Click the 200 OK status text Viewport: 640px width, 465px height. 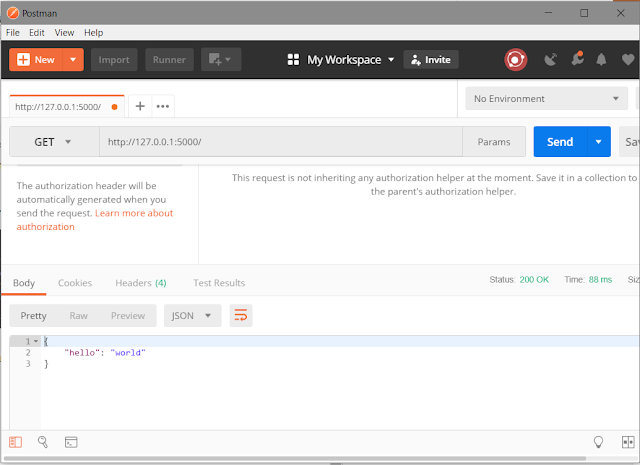click(534, 279)
